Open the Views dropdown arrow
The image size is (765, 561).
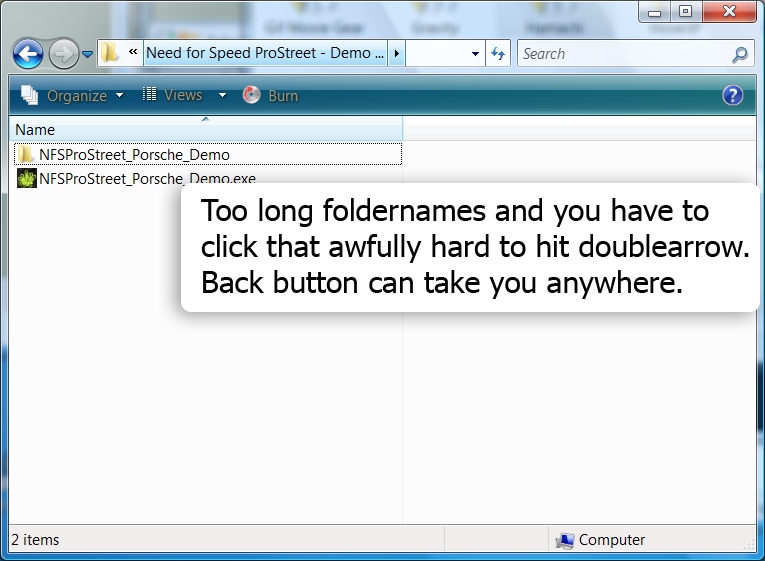coord(222,95)
